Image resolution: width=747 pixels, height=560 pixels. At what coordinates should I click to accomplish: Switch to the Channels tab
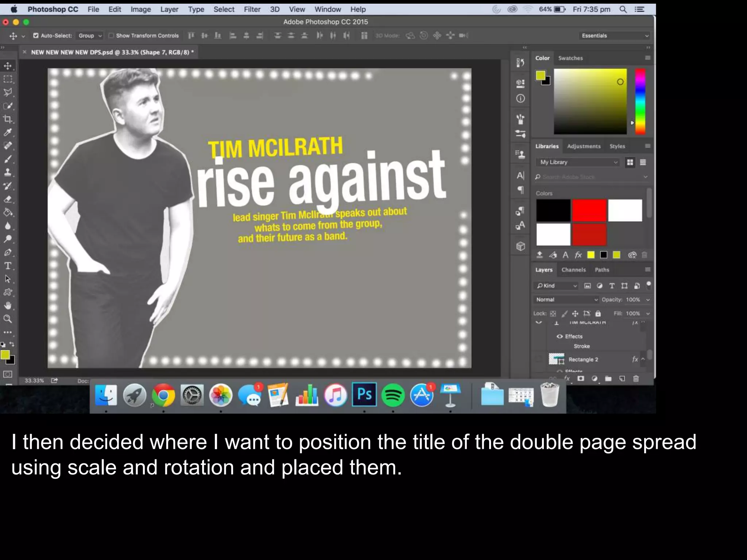[x=573, y=270]
